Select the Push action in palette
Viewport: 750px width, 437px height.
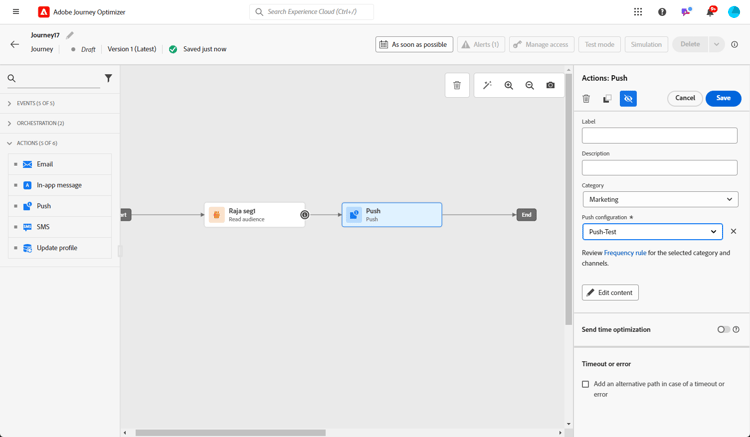tap(60, 206)
